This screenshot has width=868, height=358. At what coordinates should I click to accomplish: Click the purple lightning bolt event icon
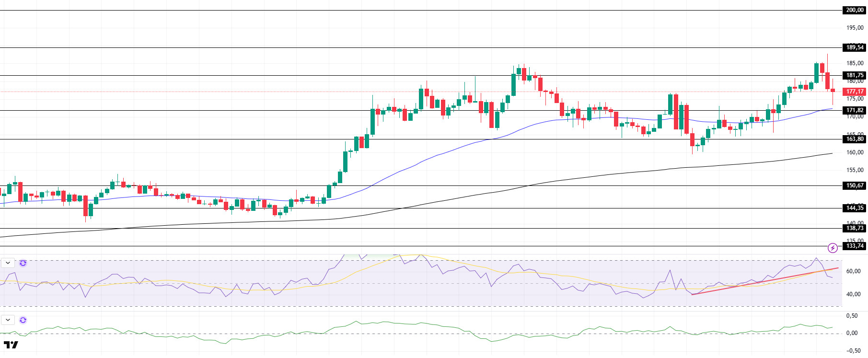coord(833,248)
